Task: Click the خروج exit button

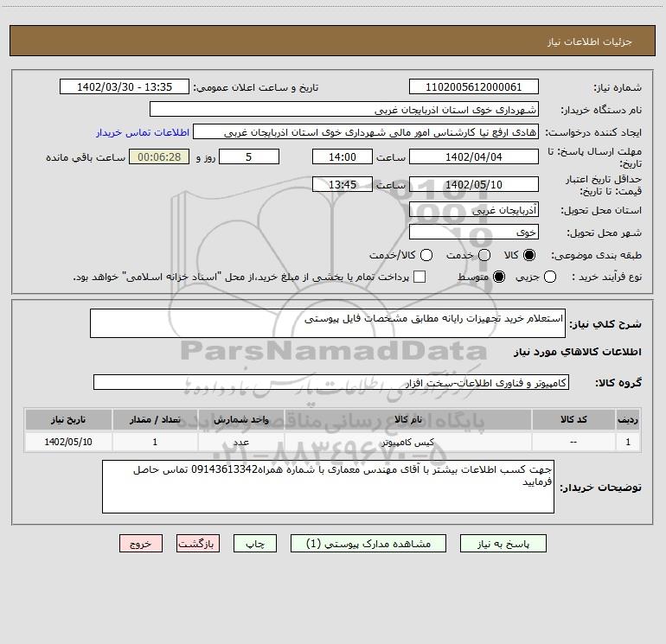Action: coord(141,544)
